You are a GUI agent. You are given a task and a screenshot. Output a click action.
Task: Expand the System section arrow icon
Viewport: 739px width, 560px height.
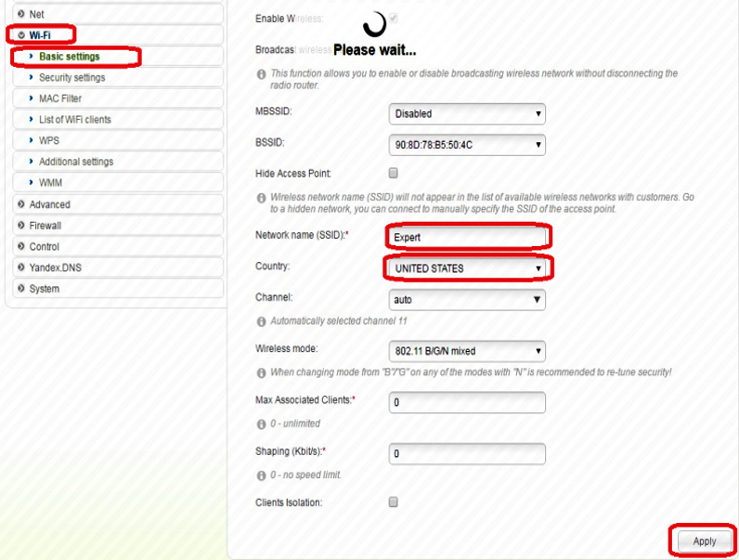20,289
